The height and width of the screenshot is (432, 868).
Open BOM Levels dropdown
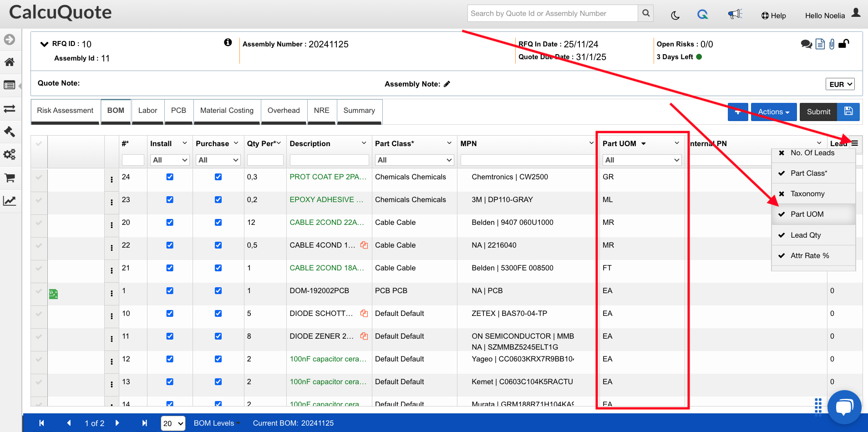[217, 423]
